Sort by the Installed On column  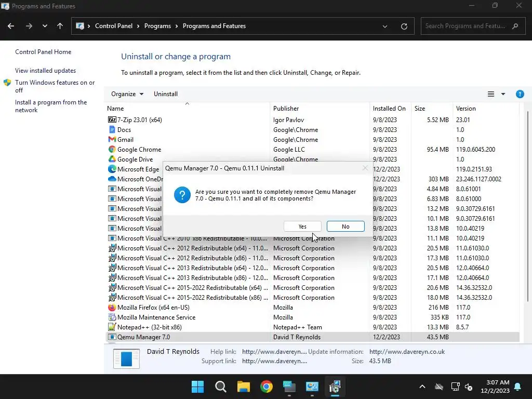pyautogui.click(x=389, y=109)
